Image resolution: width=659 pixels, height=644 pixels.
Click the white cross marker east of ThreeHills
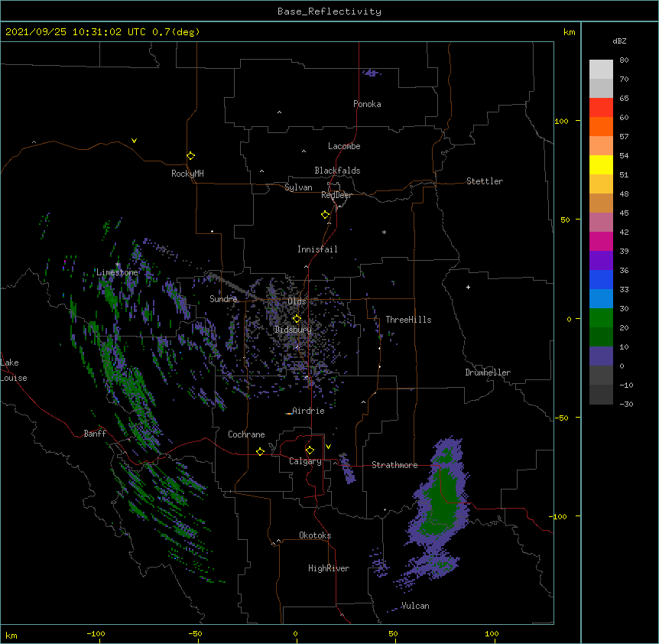[x=468, y=287]
